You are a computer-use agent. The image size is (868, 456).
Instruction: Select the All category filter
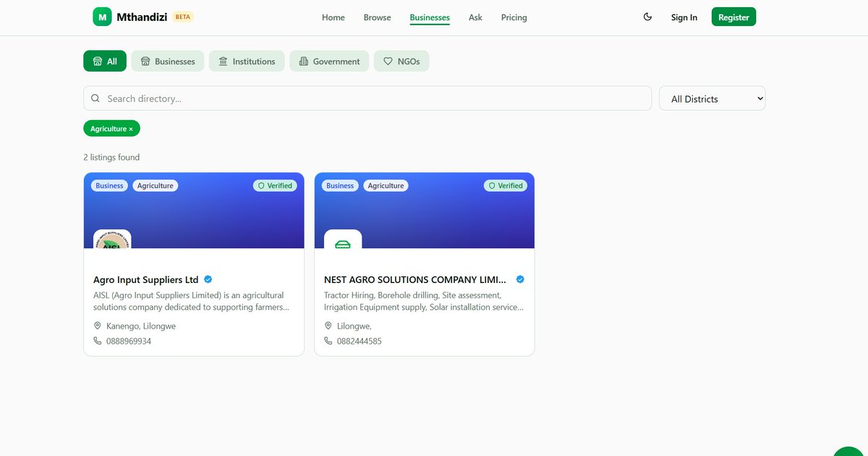[105, 61]
